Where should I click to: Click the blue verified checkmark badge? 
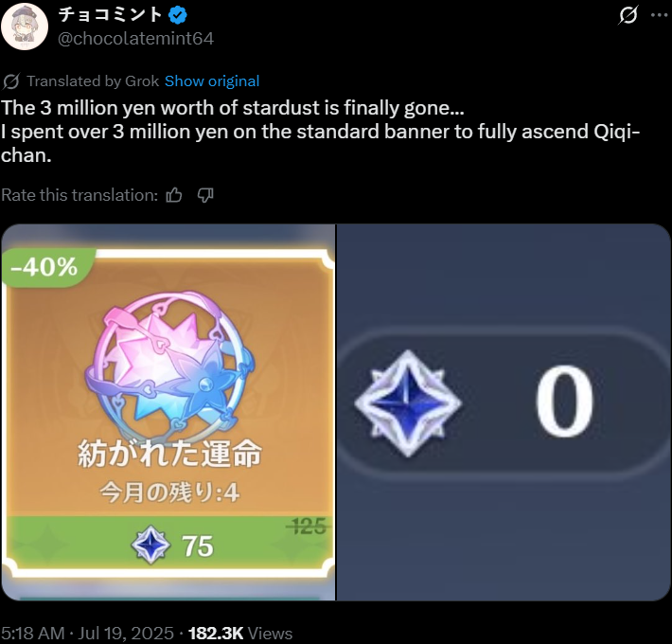click(177, 15)
